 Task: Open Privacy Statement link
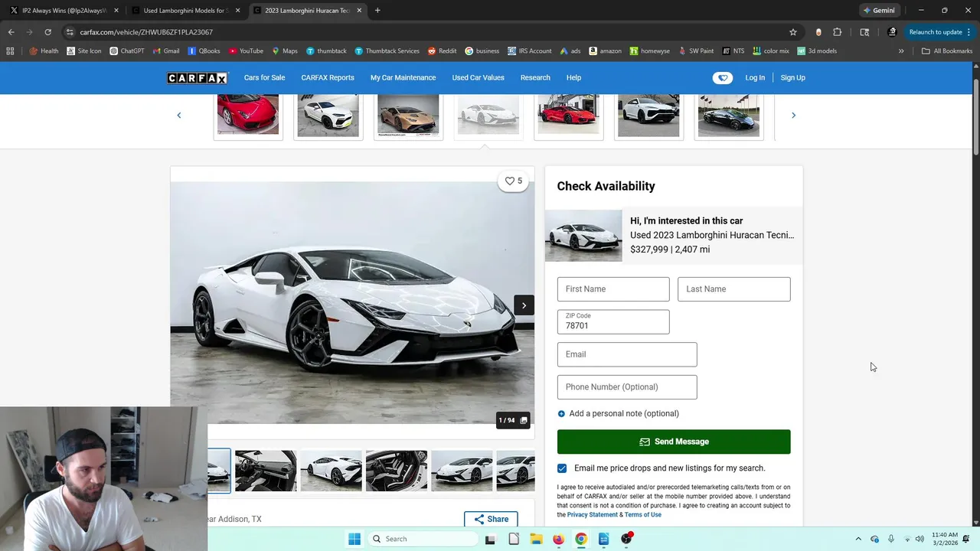[x=592, y=515]
